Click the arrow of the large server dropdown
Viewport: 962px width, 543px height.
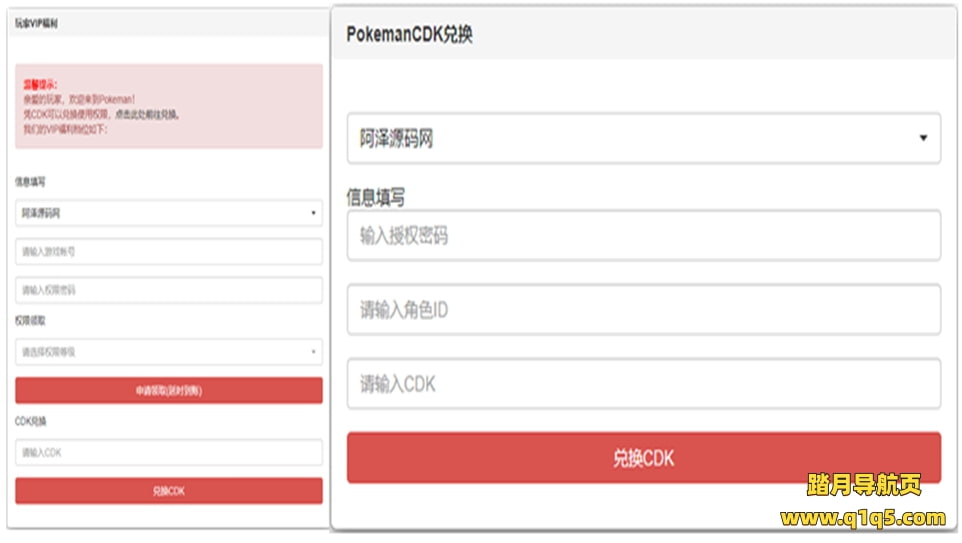[x=923, y=138]
